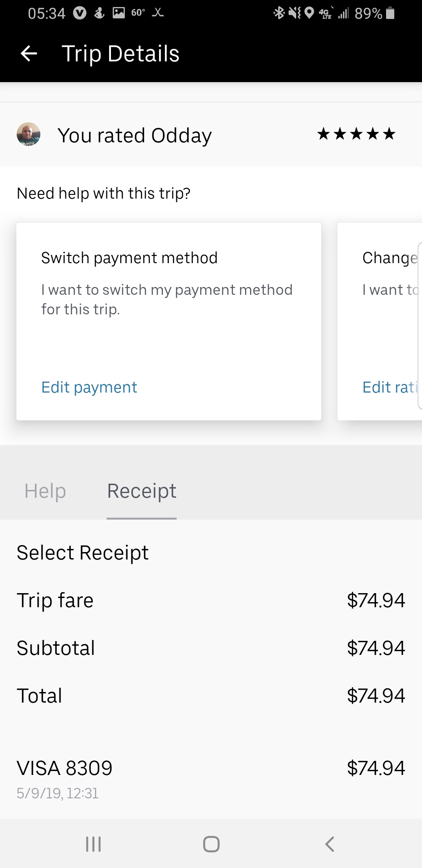Image resolution: width=422 pixels, height=868 pixels.
Task: Tap the Need help with this trip text
Action: pos(104,194)
